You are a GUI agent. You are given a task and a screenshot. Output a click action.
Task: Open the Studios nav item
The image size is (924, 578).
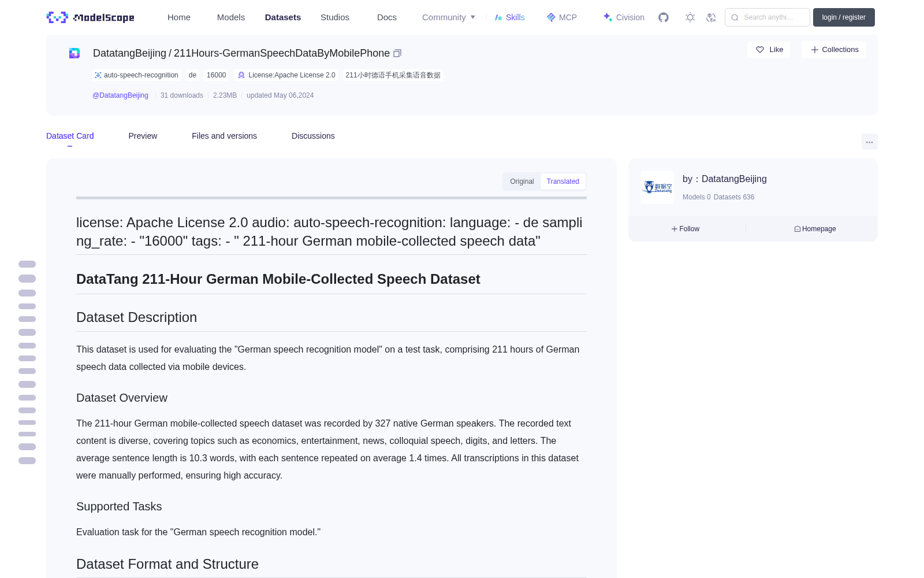click(335, 17)
